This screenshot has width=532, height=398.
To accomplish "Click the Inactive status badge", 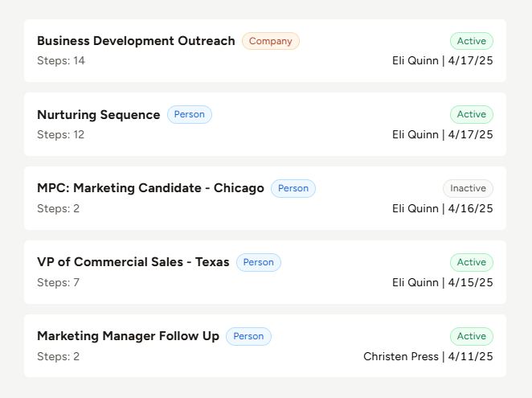I will pos(468,188).
